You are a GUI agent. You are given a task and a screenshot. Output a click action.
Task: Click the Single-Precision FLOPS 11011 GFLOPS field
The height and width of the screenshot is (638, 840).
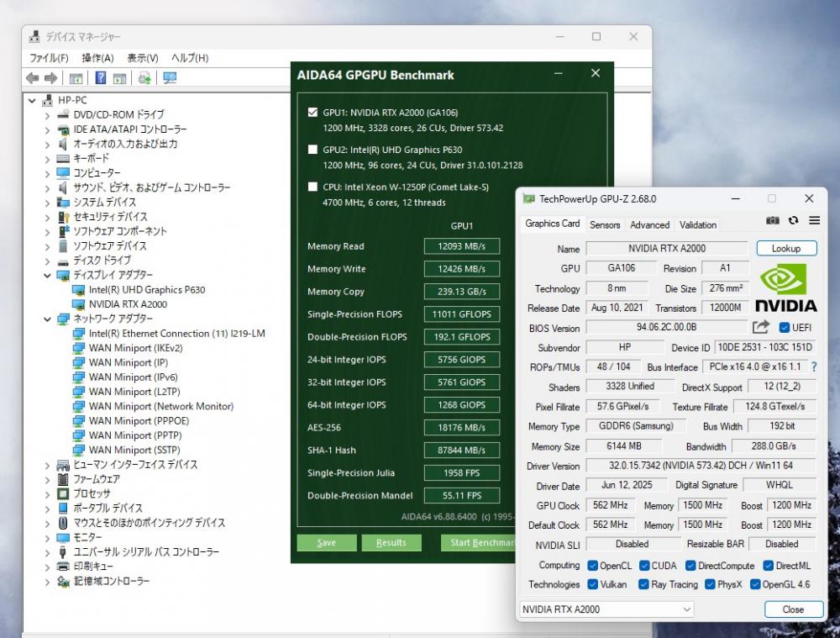pyautogui.click(x=462, y=314)
